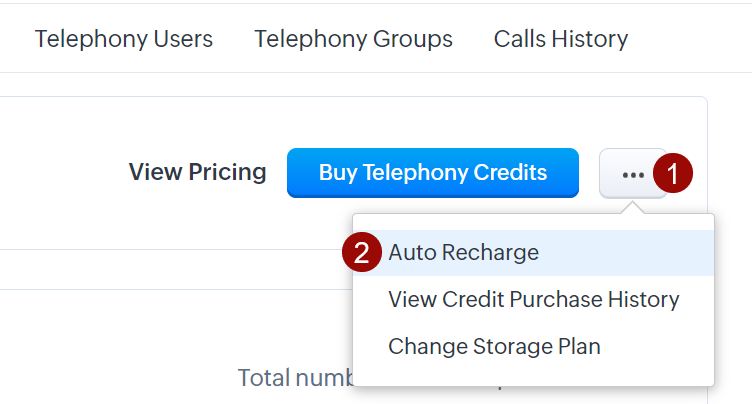
Task: Open the View Pricing link
Action: pos(197,172)
